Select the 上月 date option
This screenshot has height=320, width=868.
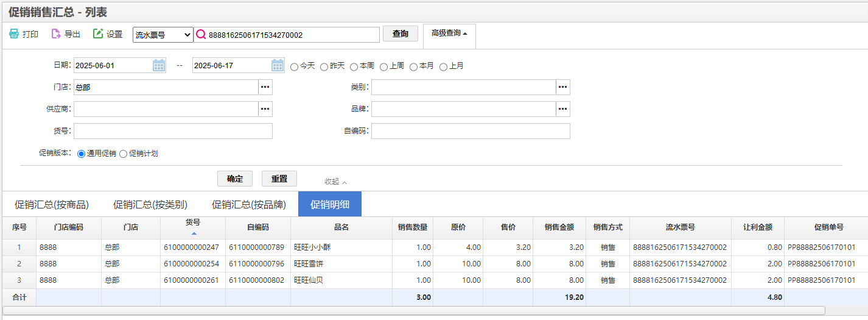[x=444, y=66]
